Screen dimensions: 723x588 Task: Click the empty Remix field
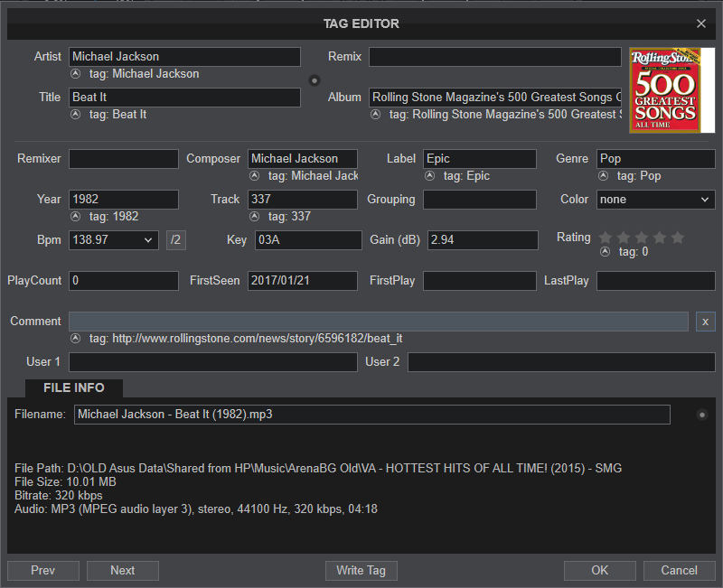click(x=495, y=57)
